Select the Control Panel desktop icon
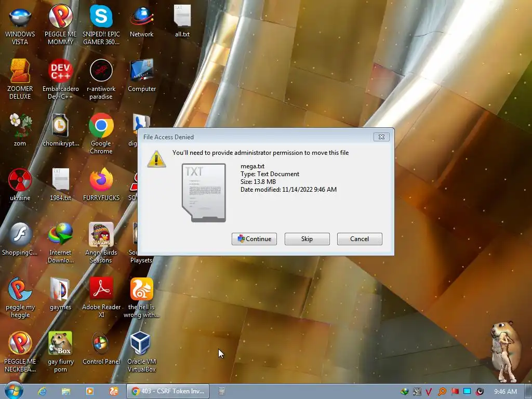 (x=101, y=349)
